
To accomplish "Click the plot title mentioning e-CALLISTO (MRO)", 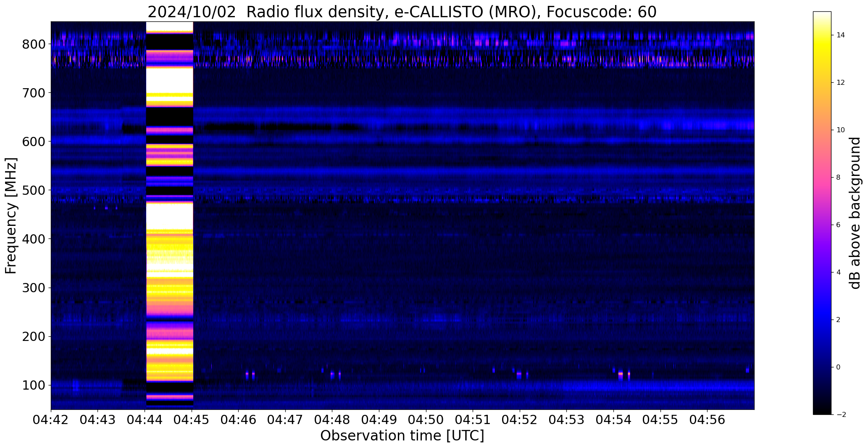I will 402,12.
